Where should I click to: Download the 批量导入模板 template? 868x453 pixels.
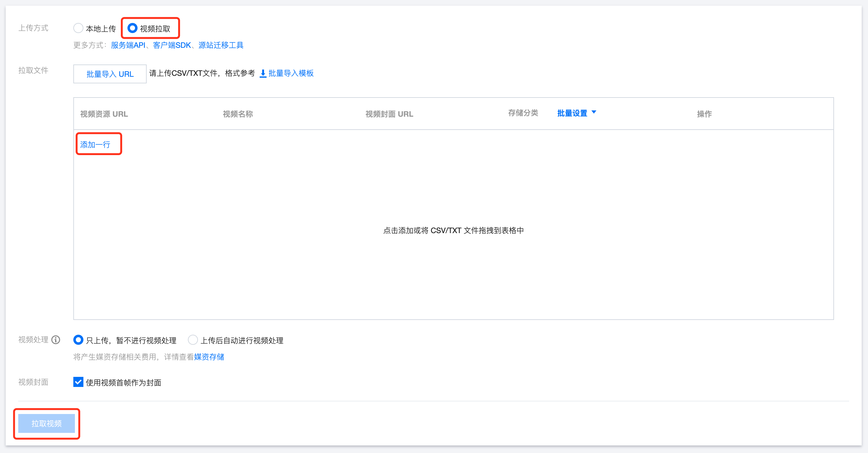click(x=291, y=73)
